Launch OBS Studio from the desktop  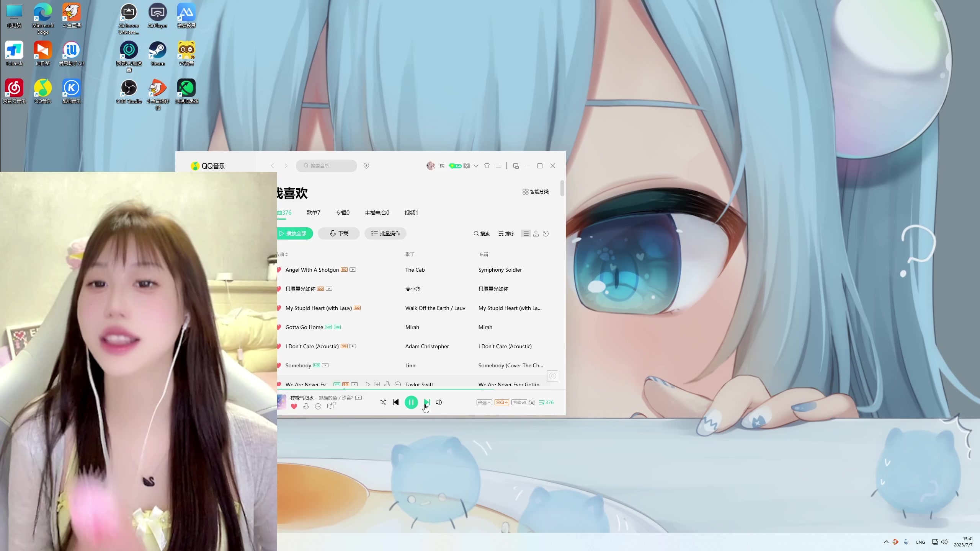[129, 92]
